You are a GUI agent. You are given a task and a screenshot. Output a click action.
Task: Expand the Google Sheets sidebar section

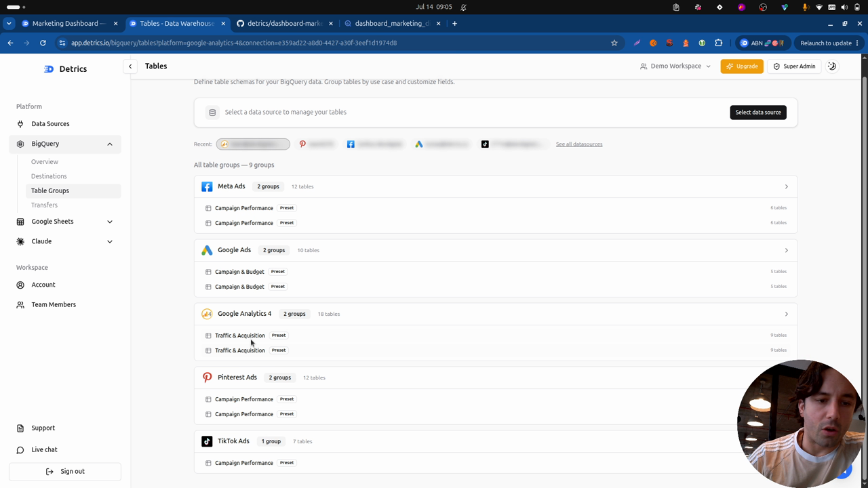click(109, 222)
